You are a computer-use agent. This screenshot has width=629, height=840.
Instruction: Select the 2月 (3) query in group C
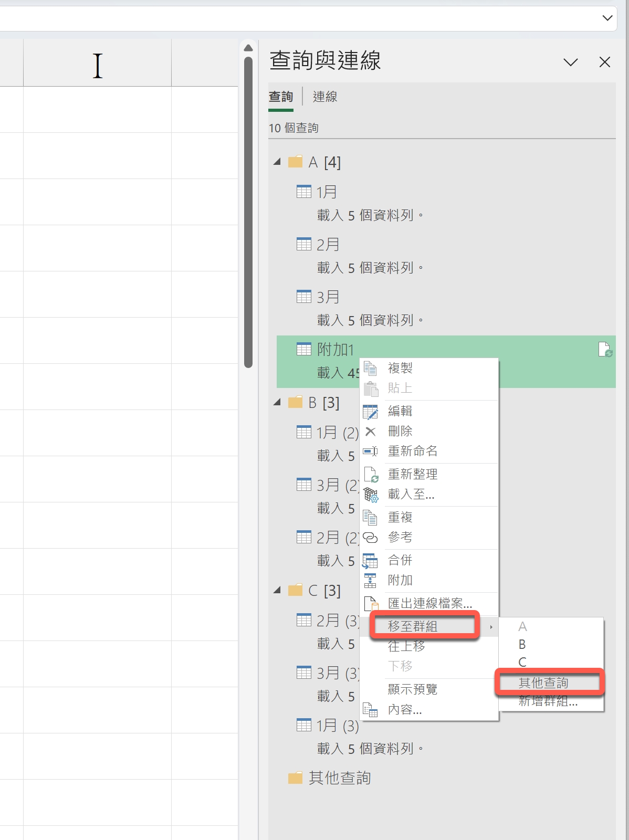(338, 621)
